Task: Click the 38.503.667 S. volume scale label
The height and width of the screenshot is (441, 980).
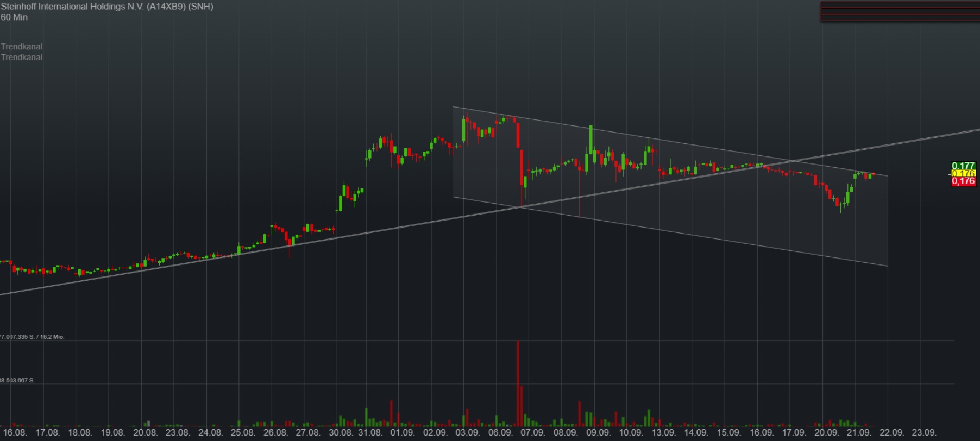Action: tap(17, 380)
